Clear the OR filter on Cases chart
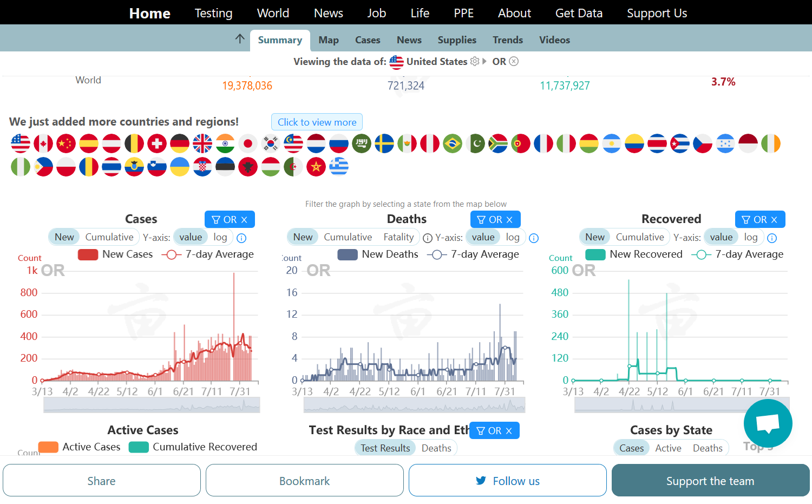Viewport: 812px width, 504px height. (244, 220)
